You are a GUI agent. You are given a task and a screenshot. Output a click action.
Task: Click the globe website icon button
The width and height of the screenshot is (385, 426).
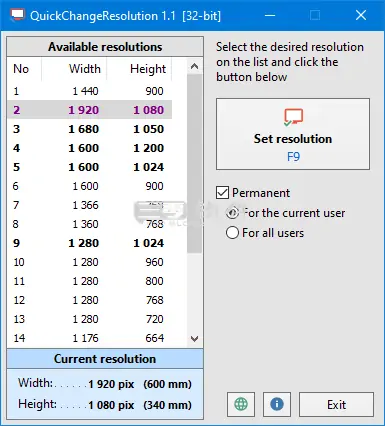241,404
